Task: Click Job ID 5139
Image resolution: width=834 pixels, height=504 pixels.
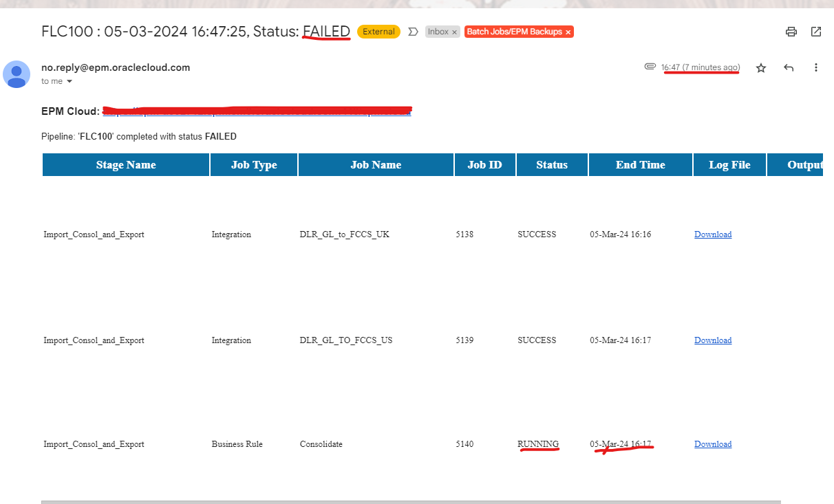Action: click(464, 340)
